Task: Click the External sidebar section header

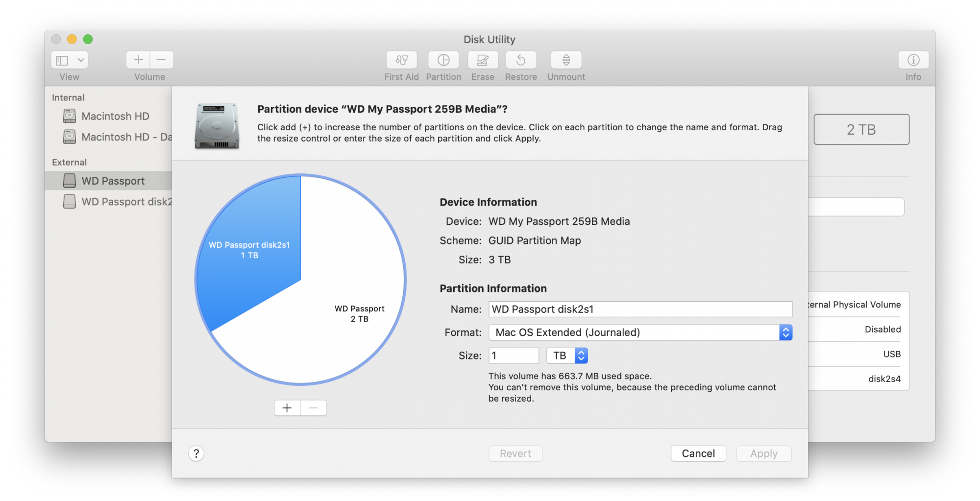Action: pyautogui.click(x=69, y=162)
